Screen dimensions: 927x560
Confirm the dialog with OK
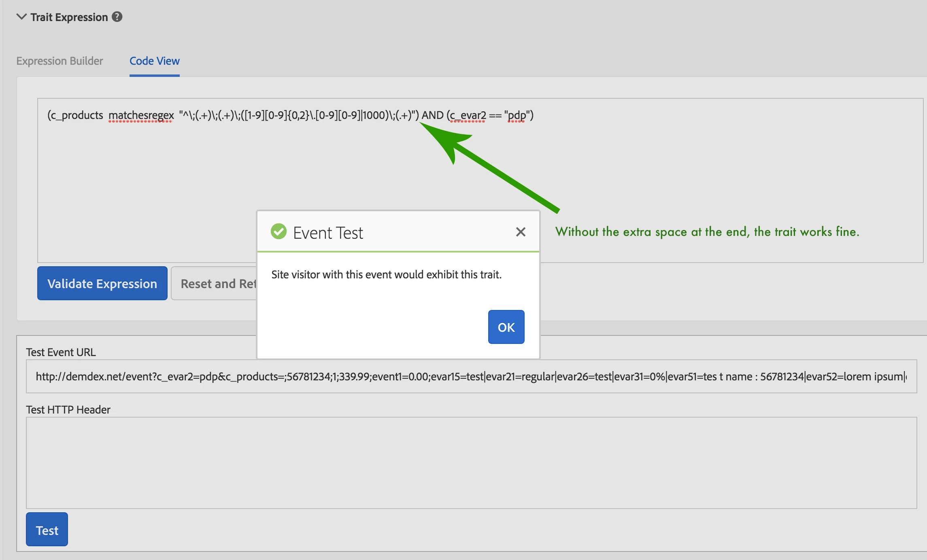(x=506, y=327)
